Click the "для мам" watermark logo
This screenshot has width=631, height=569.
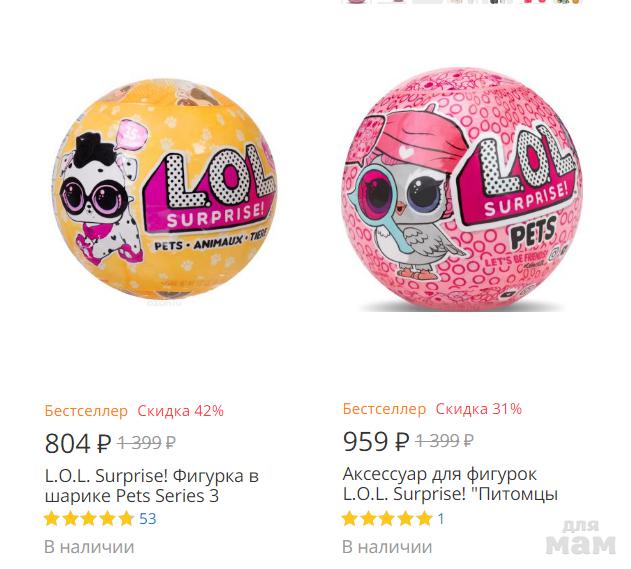581,538
